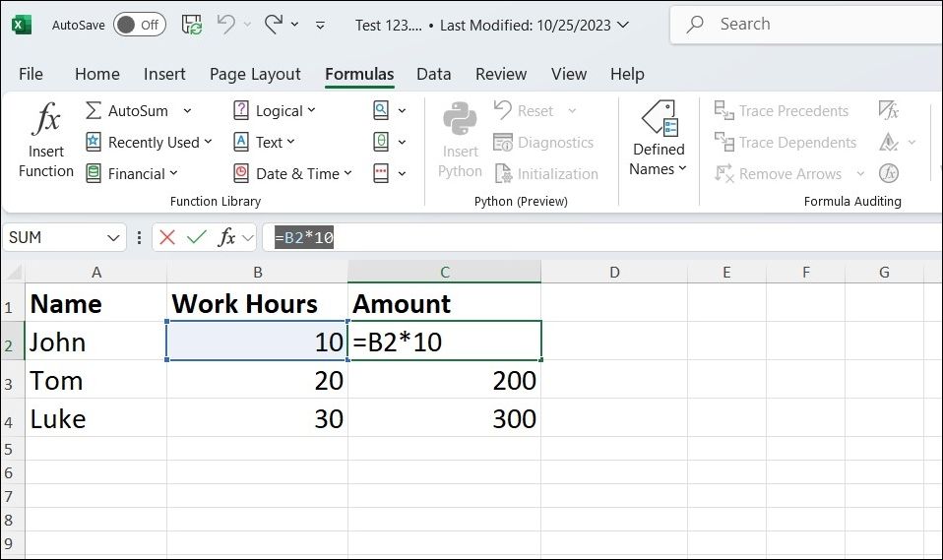Switch to the Home tab

click(97, 74)
